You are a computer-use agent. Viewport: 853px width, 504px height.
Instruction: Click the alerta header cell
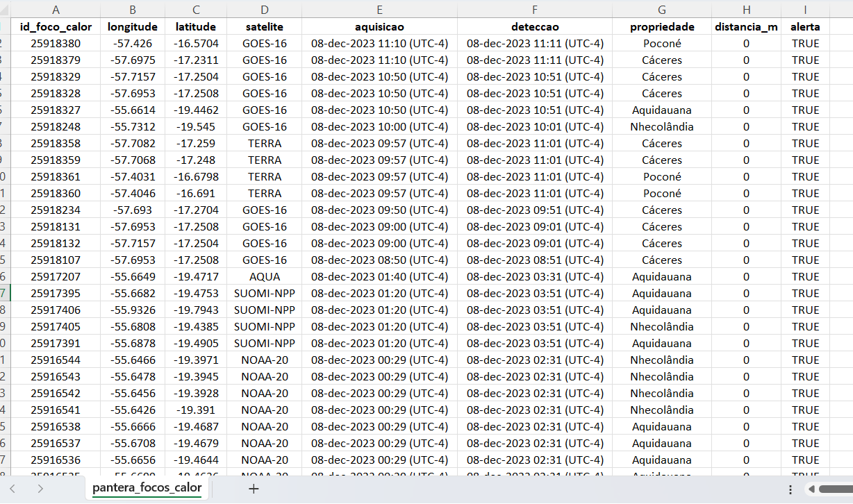pyautogui.click(x=806, y=26)
